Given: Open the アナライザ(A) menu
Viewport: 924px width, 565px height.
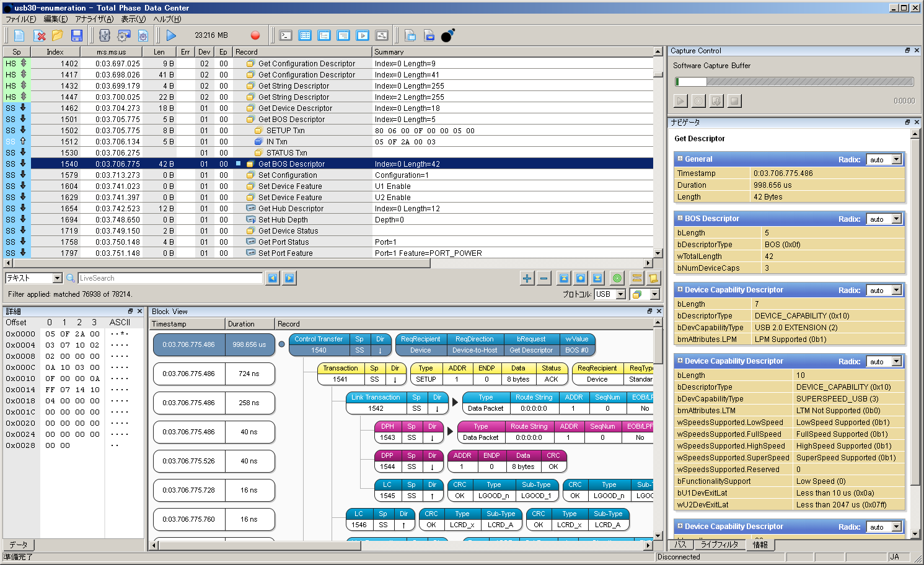Looking at the screenshot, I should pyautogui.click(x=94, y=19).
